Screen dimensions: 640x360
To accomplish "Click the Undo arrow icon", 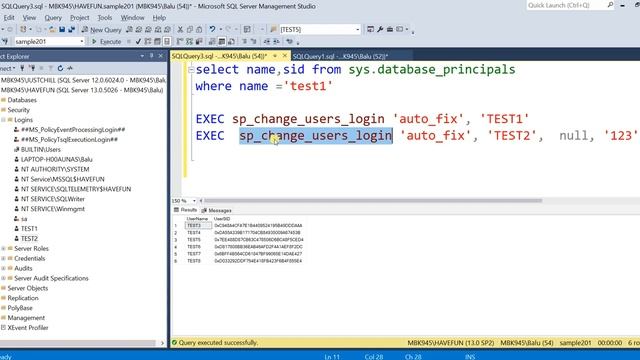I will (x=212, y=29).
